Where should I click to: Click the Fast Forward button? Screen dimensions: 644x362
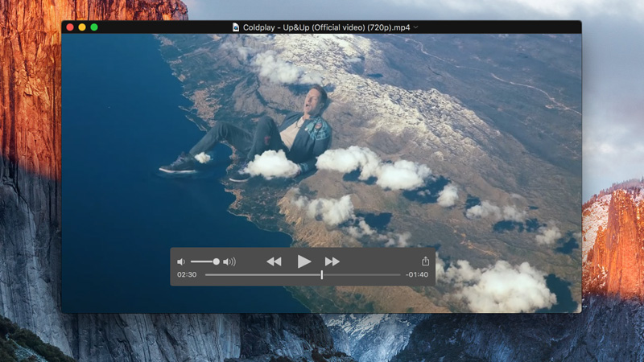click(x=332, y=261)
